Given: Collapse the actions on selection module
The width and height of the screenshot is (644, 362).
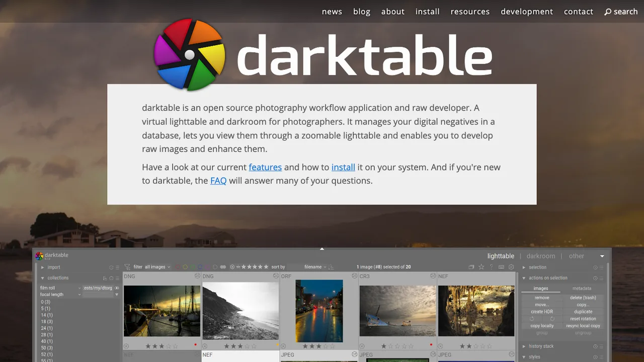Looking at the screenshot, I should [x=524, y=278].
